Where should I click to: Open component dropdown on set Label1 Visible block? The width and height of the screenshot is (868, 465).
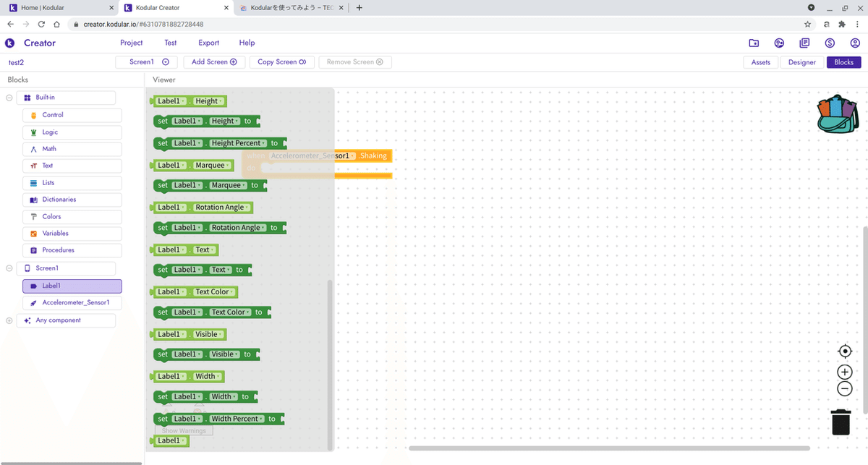tap(189, 354)
